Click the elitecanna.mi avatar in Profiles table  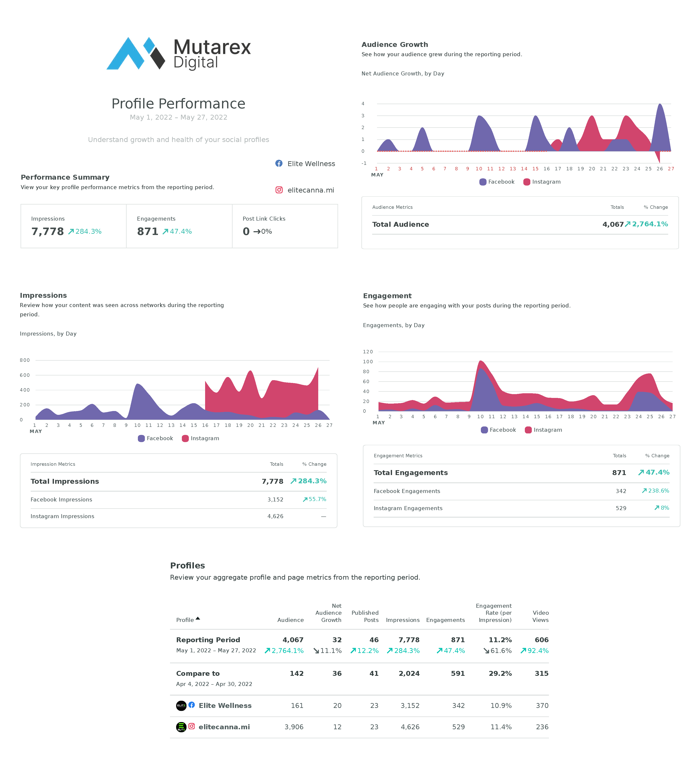(x=181, y=727)
